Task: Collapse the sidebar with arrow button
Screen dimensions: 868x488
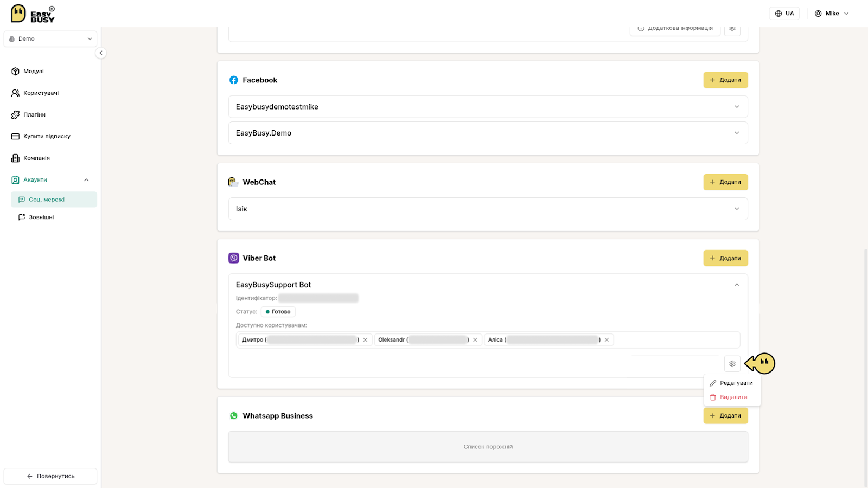Action: [x=100, y=53]
